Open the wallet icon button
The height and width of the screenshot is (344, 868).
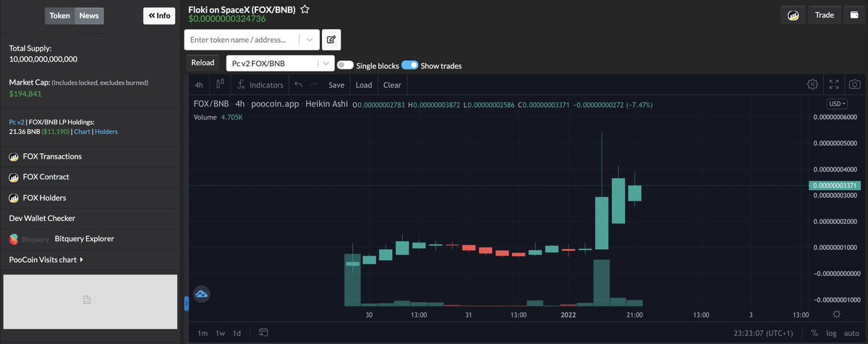(x=854, y=15)
